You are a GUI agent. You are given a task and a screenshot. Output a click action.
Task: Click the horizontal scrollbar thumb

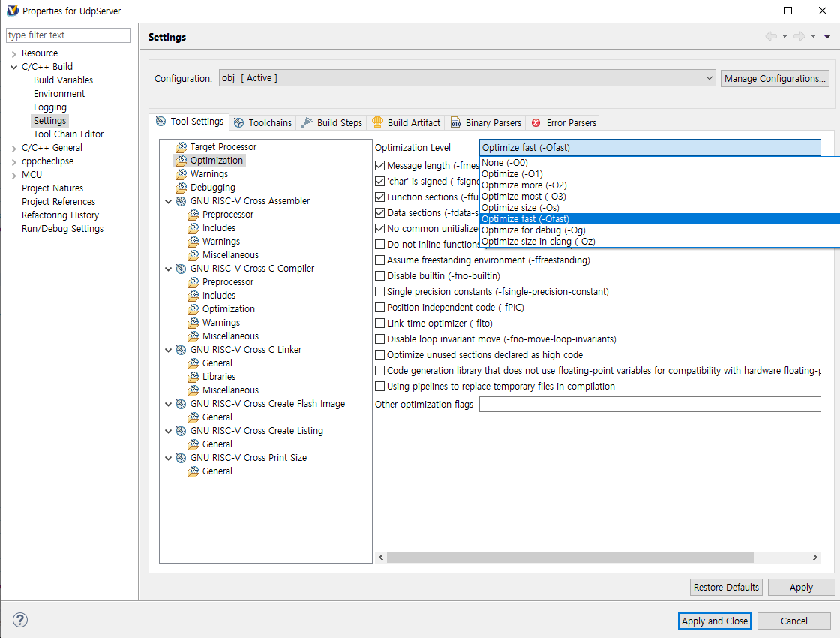(570, 558)
